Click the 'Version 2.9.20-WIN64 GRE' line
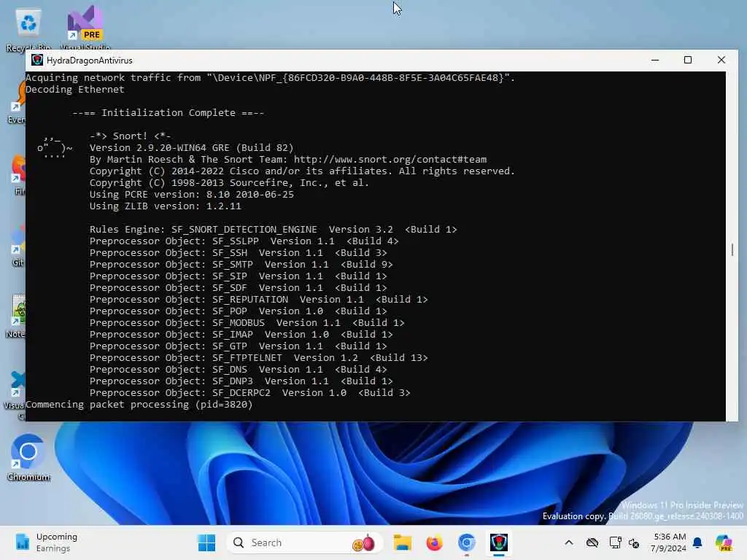This screenshot has height=560, width=747. [192, 147]
